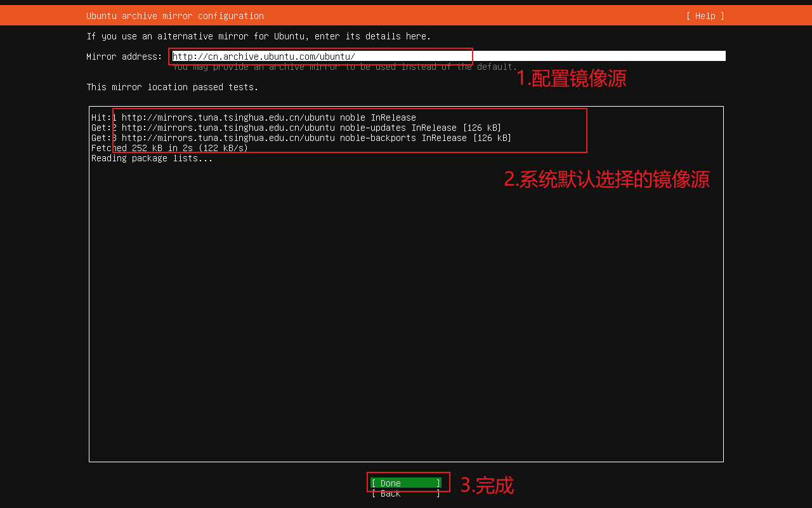Click "This mirror location passed tests." message
Image resolution: width=812 pixels, height=508 pixels.
point(173,87)
